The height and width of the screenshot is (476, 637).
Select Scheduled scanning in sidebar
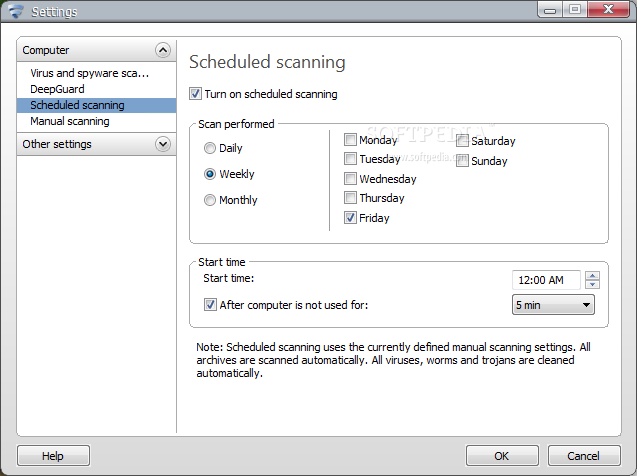(x=97, y=105)
